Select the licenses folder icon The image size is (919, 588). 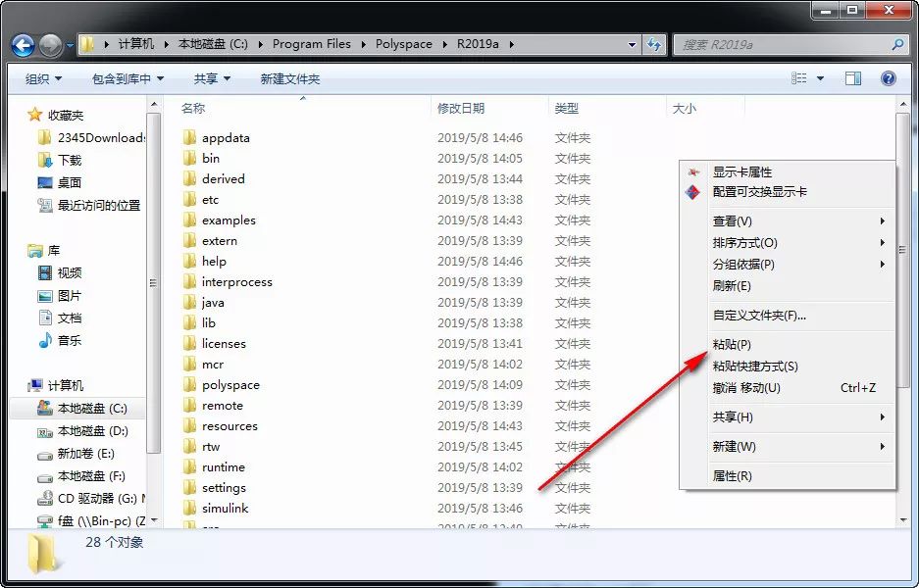[189, 344]
